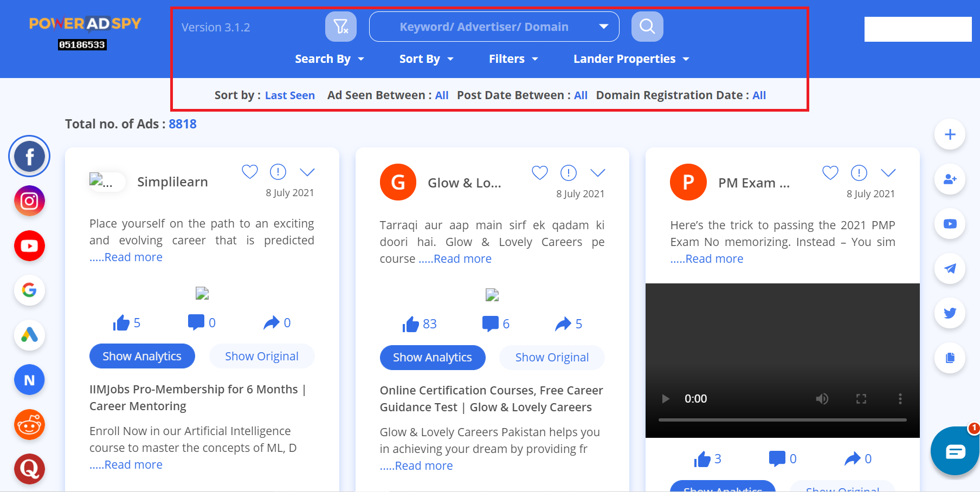The image size is (980, 492).
Task: Read more of Glow & Lovely Careers Pakistan description
Action: tap(416, 465)
